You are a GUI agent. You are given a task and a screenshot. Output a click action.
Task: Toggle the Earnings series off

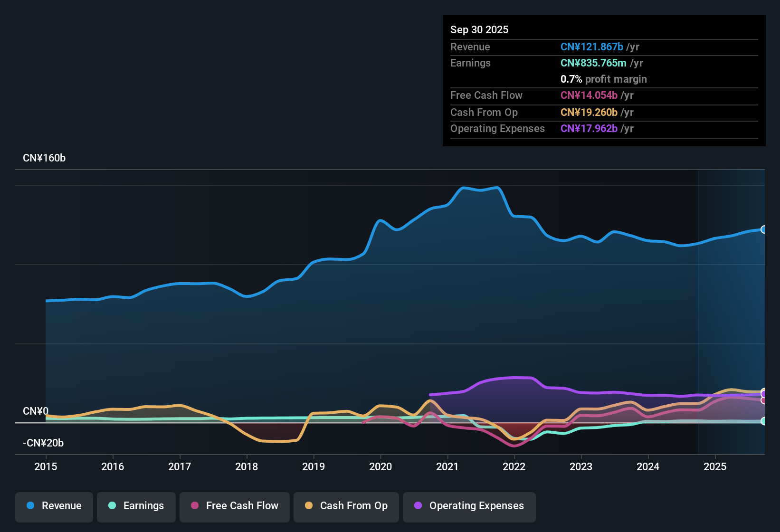(136, 507)
